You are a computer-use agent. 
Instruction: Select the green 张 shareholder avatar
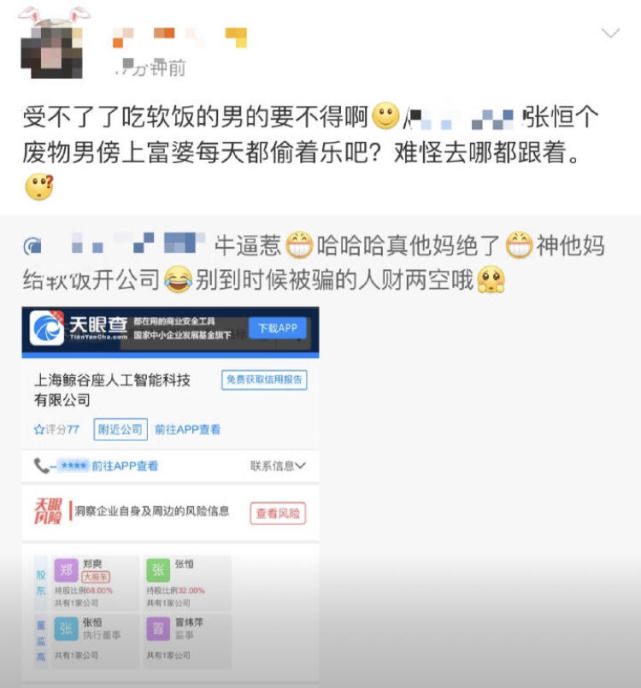[158, 570]
